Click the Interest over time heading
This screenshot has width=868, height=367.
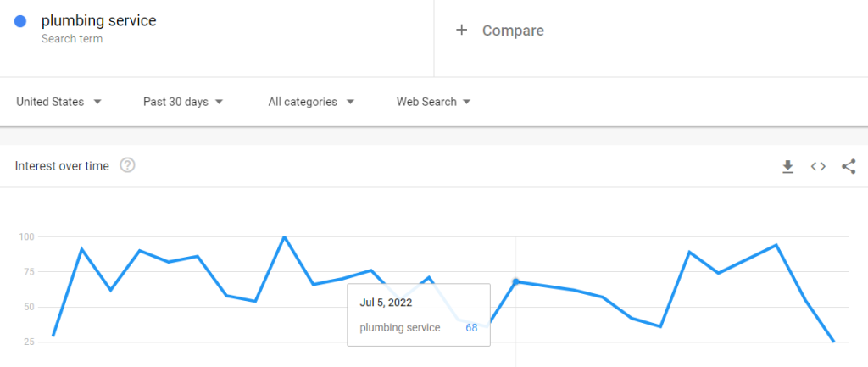pyautogui.click(x=62, y=166)
